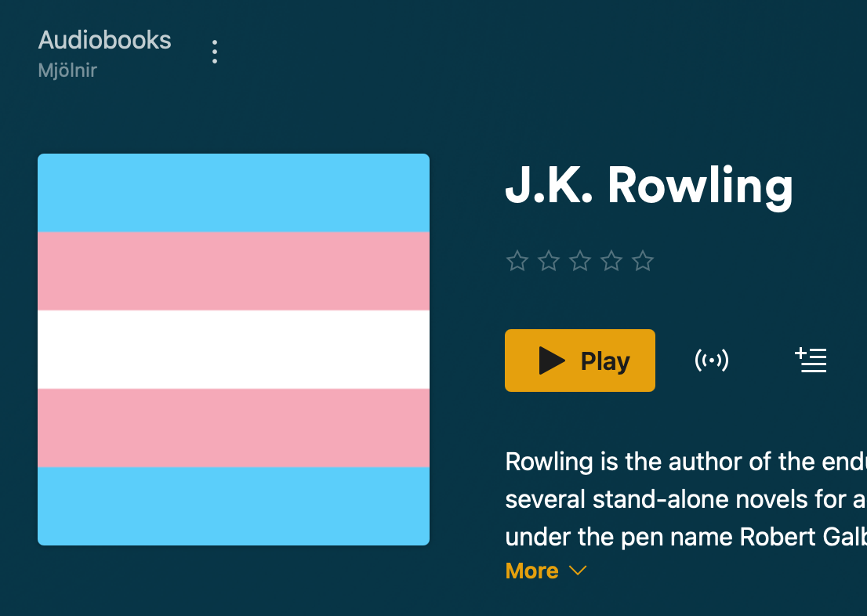Set the rating to four stars
This screenshot has height=616, width=867.
pos(611,260)
